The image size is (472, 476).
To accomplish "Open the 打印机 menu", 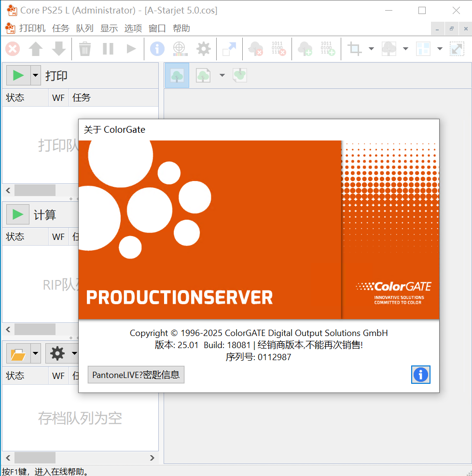I will coord(32,28).
